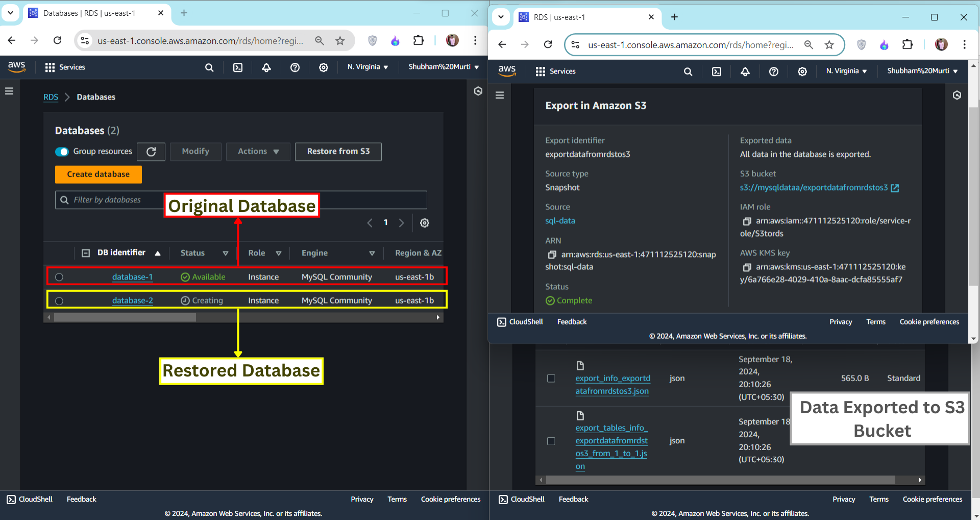Open settings gear in left AWS header
This screenshot has width=980, height=520.
[x=324, y=67]
